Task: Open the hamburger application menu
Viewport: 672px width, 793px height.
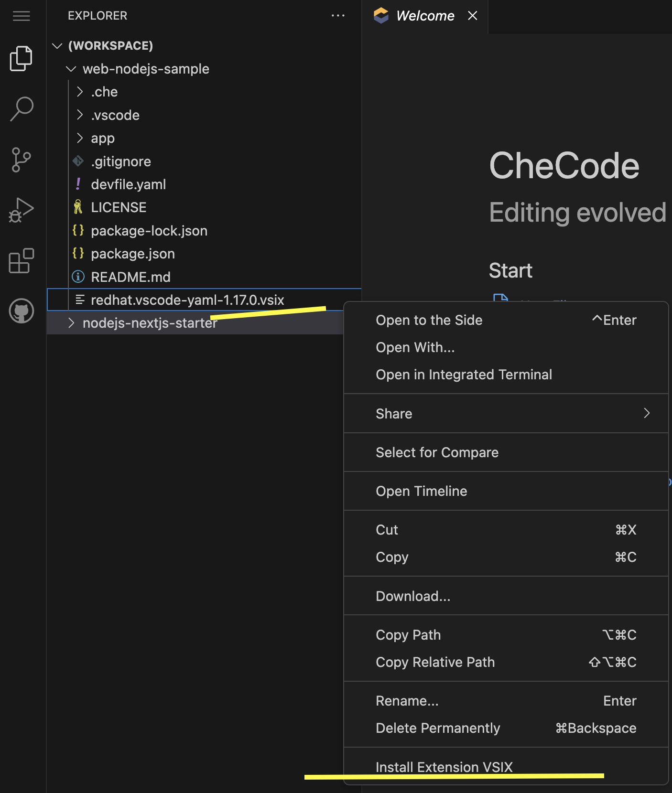Action: (21, 16)
